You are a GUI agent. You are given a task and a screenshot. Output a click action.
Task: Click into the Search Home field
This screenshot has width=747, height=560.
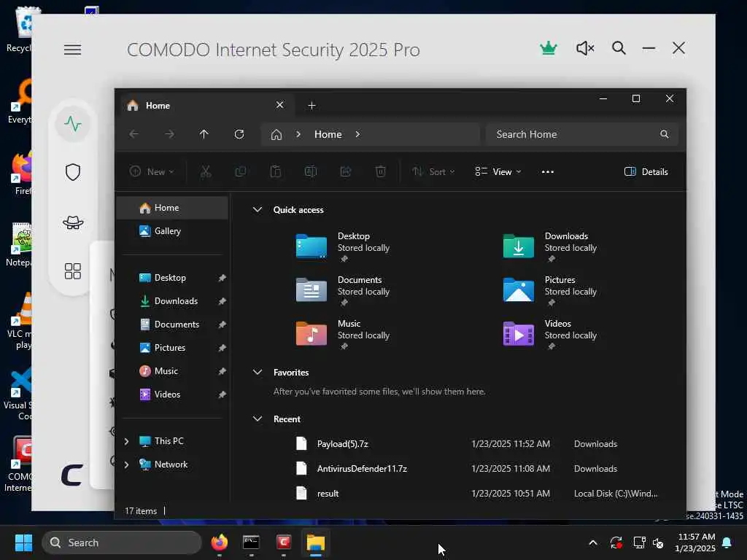tap(582, 134)
